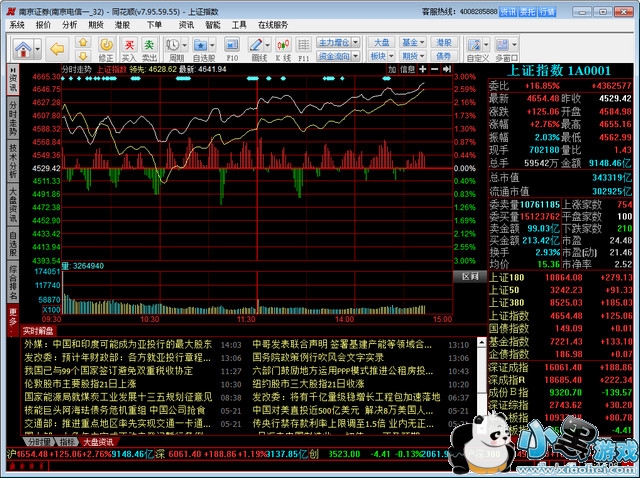Click the 行情 button in title bar

pos(547,12)
